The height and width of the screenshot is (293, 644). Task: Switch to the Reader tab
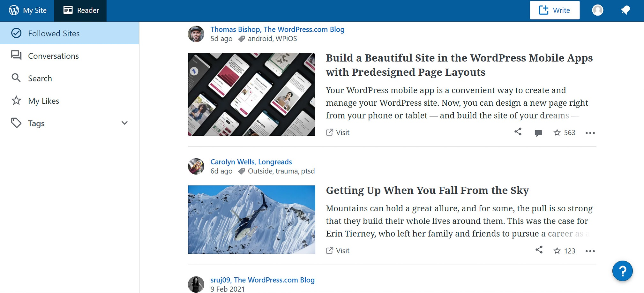80,10
